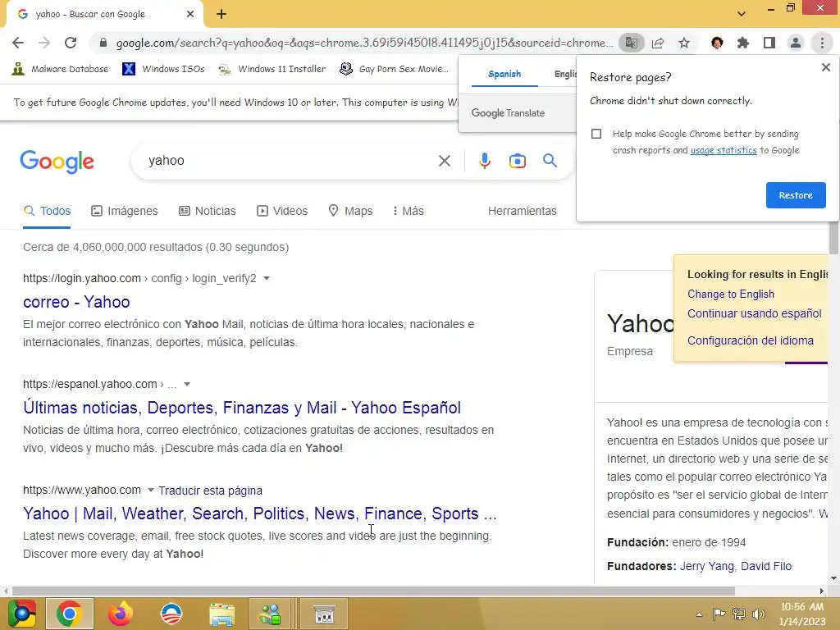Open the Chrome three-dot menu
The height and width of the screenshot is (630, 840).
coord(822,43)
